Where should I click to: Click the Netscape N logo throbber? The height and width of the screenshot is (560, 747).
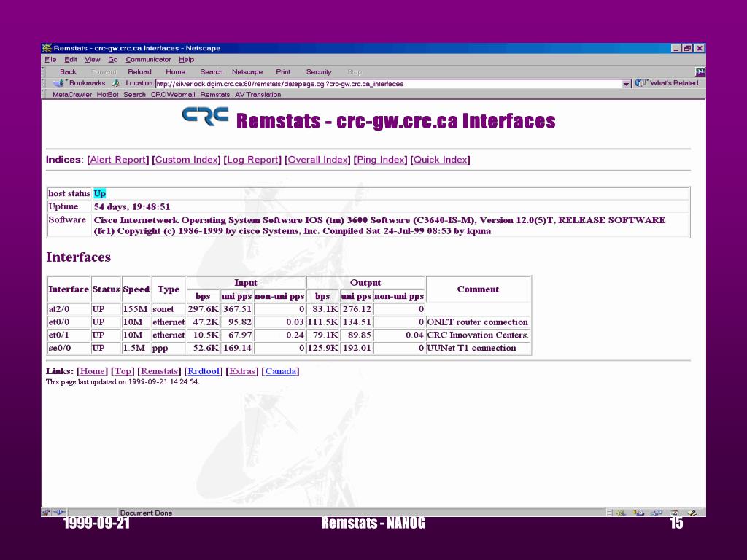700,72
